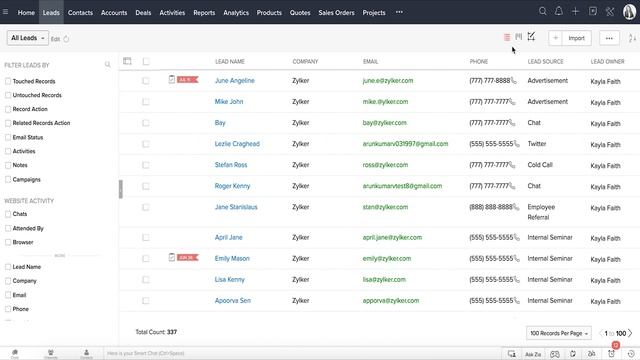Open email april.jane@zylker.com
The height and width of the screenshot is (360, 640).
392,237
